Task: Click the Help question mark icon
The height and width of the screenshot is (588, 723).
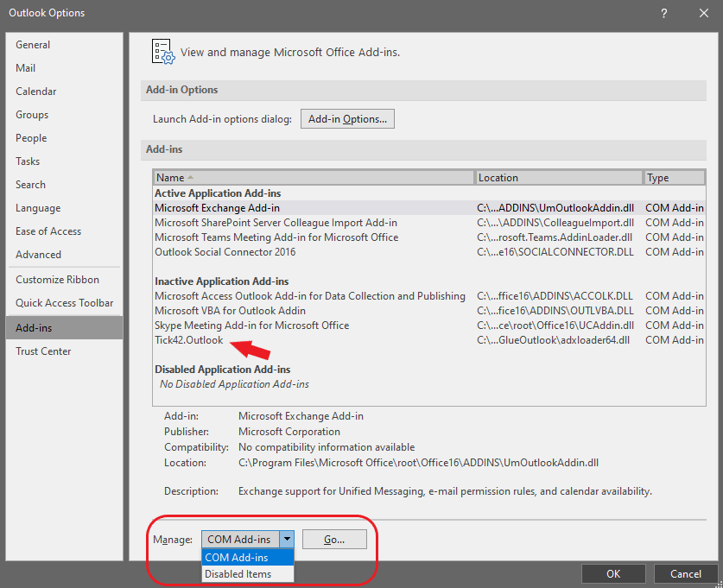Action: 664,13
